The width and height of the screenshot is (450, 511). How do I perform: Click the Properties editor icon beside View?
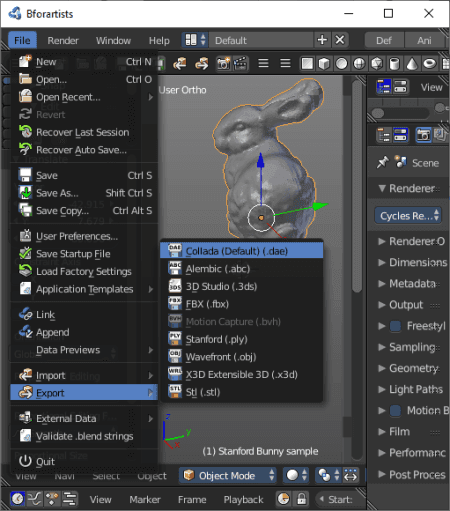click(400, 87)
